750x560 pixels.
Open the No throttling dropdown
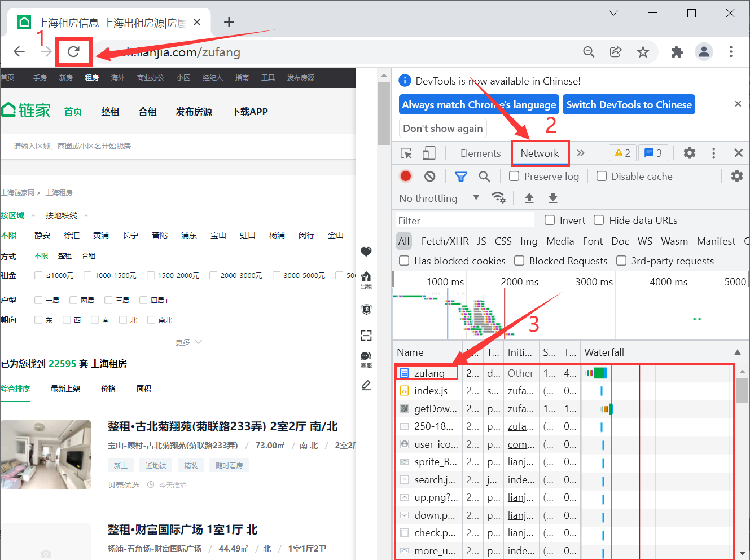[439, 198]
